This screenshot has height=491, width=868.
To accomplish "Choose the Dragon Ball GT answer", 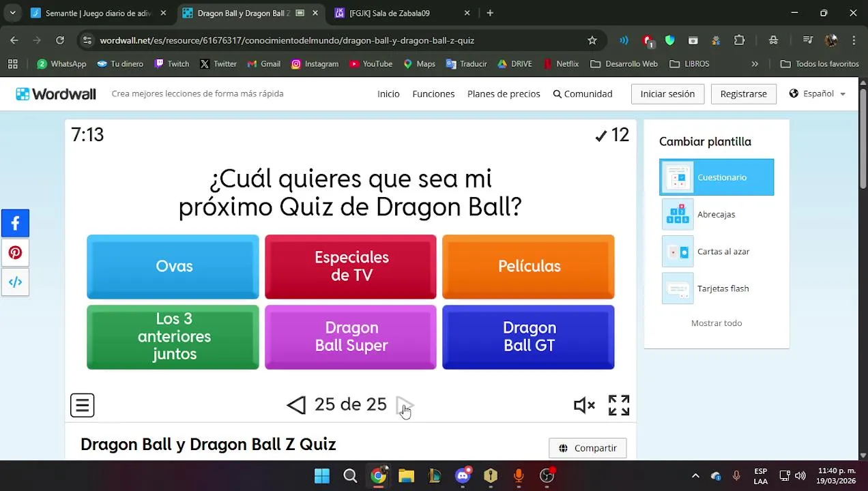I will coord(528,337).
